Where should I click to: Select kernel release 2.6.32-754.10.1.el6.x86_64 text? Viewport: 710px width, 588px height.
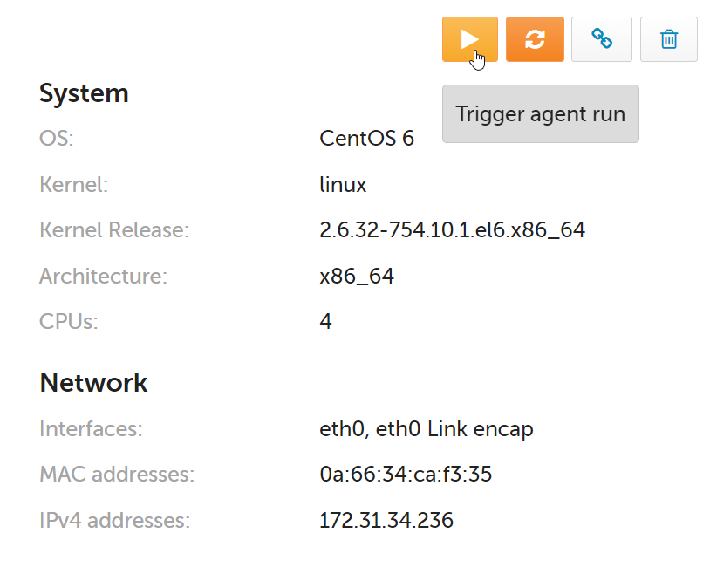tap(453, 230)
